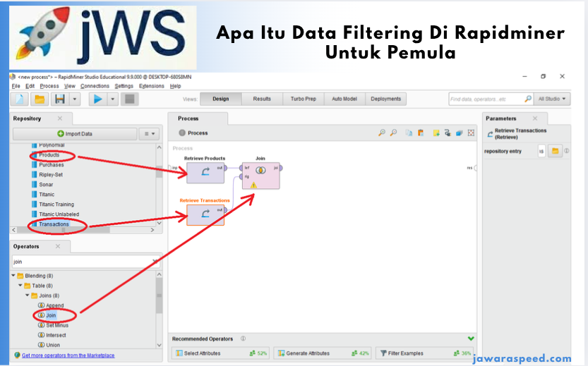
Task: Clear the operators search text
Action: pyautogui.click(x=155, y=262)
